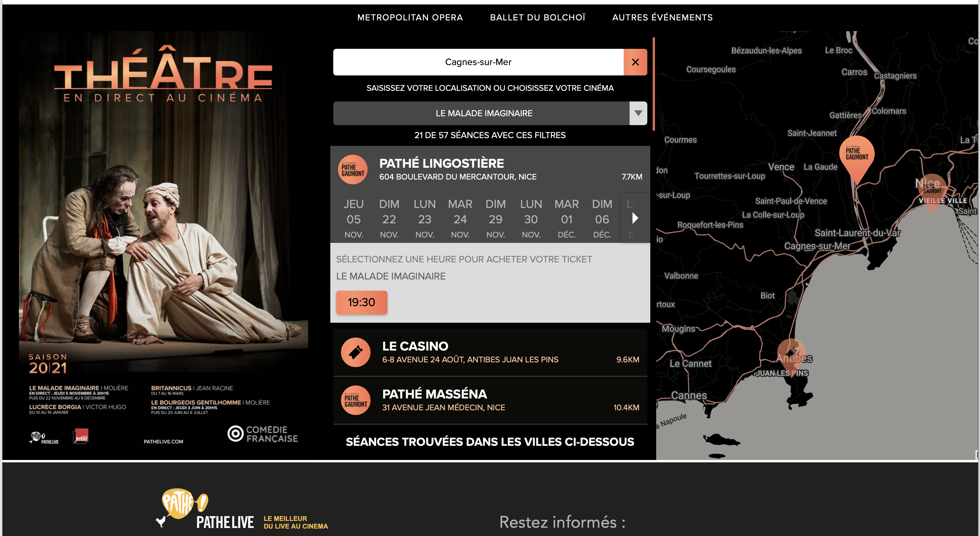The width and height of the screenshot is (980, 536).
Task: Clear the Cagnes-sur-Mer location search
Action: point(635,62)
